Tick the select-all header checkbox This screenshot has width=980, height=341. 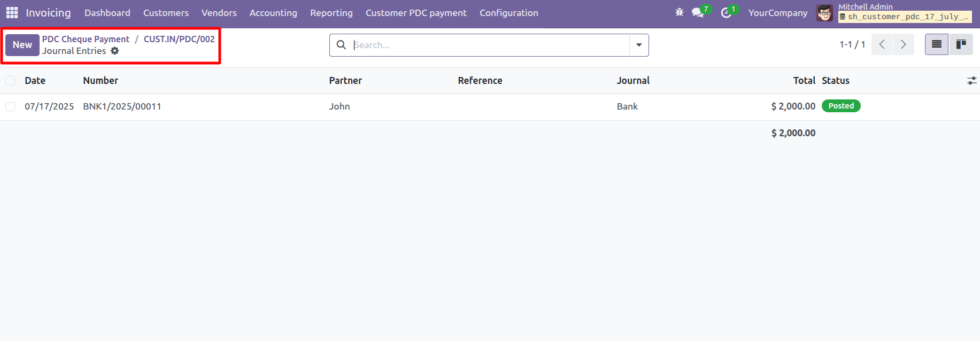pos(10,81)
